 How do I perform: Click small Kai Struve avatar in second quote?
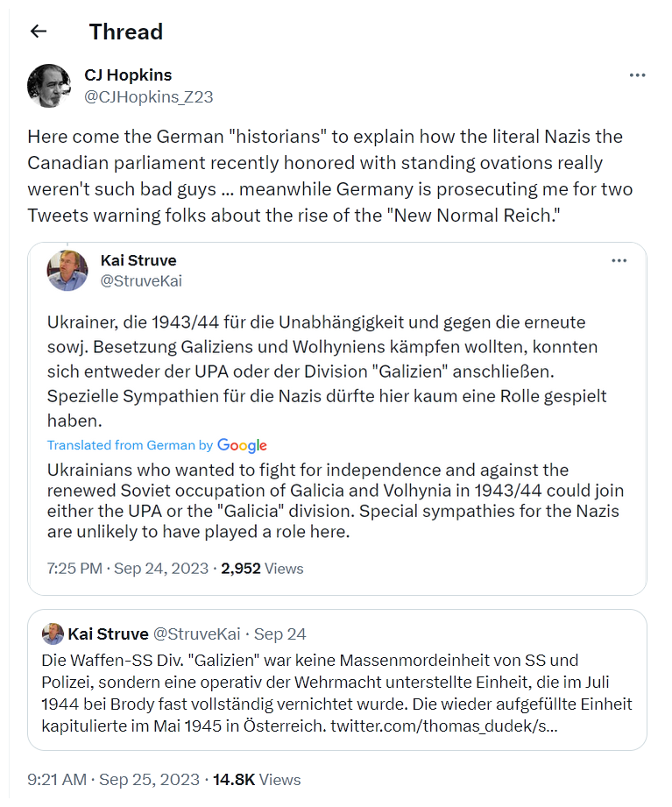coord(53,634)
